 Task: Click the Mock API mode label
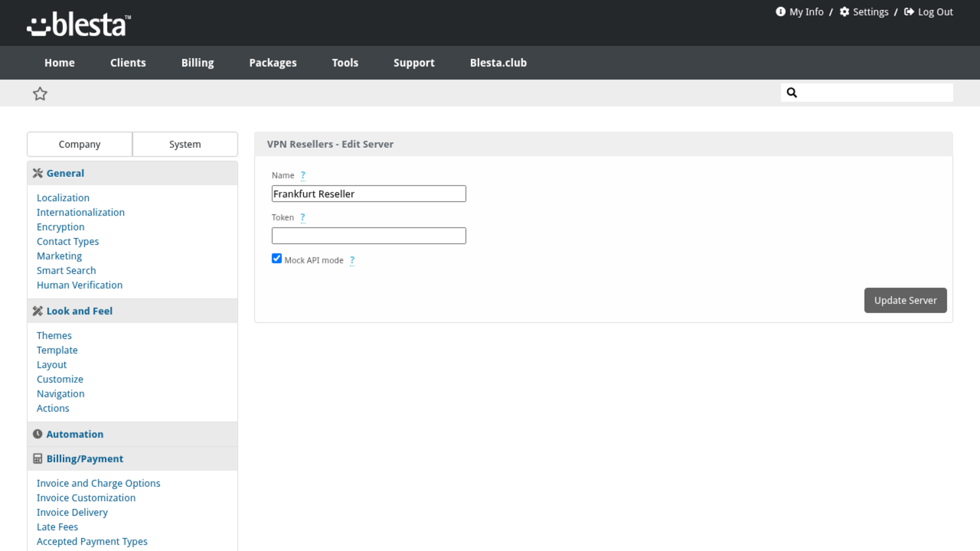(313, 260)
